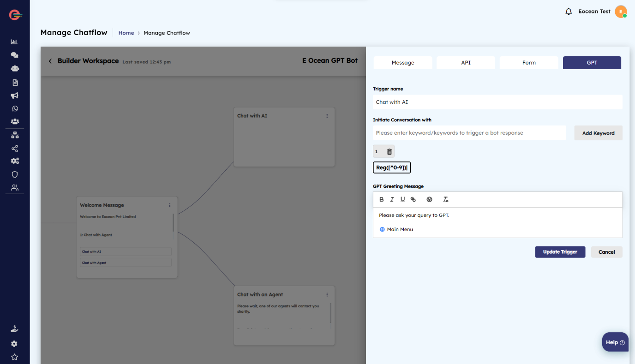Toggle underline formatting in greeting editor
This screenshot has width=635, height=364.
click(402, 199)
